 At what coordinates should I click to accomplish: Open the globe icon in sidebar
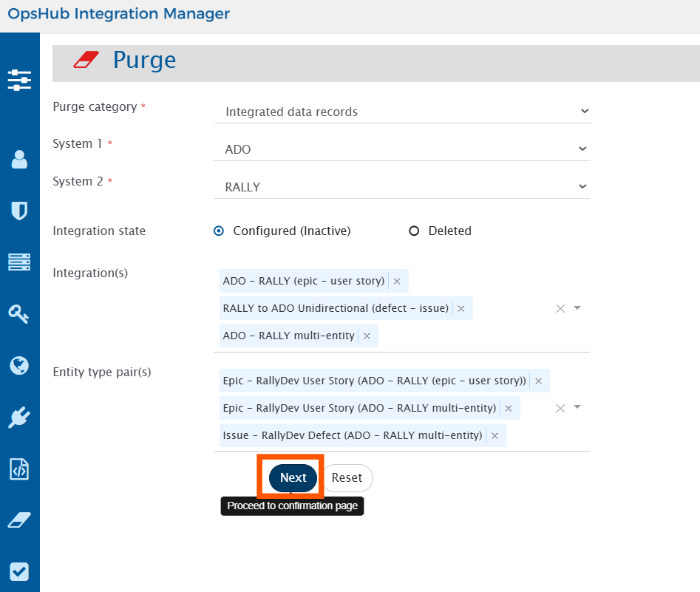[19, 365]
